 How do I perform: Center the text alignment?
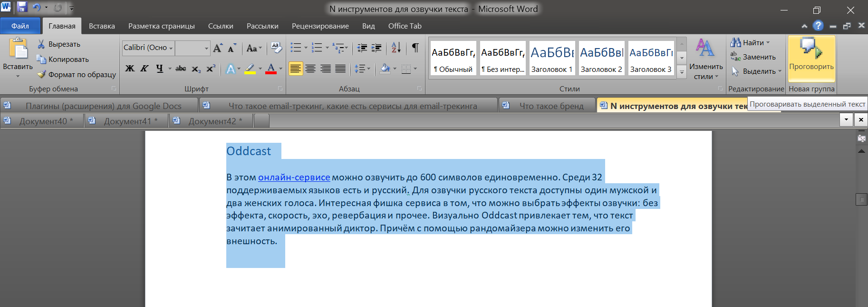(x=310, y=69)
